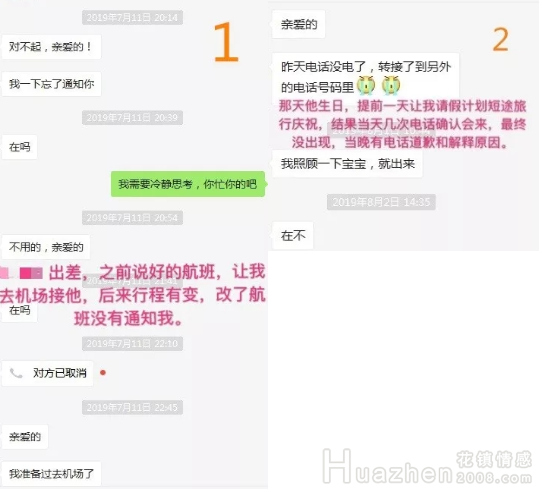Select the message 我准备过去机场了
Screen dimensions: 542x494
tap(52, 474)
